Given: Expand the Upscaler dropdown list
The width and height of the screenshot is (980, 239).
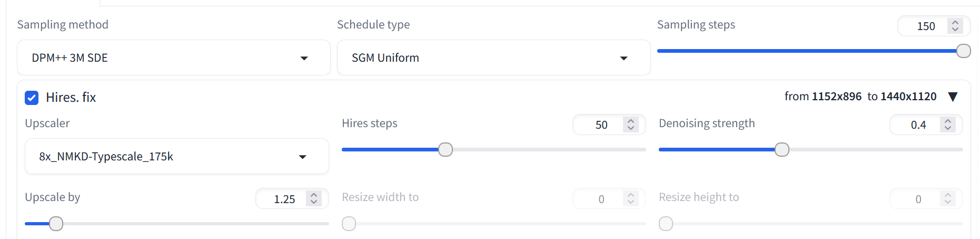Looking at the screenshot, I should 176,156.
